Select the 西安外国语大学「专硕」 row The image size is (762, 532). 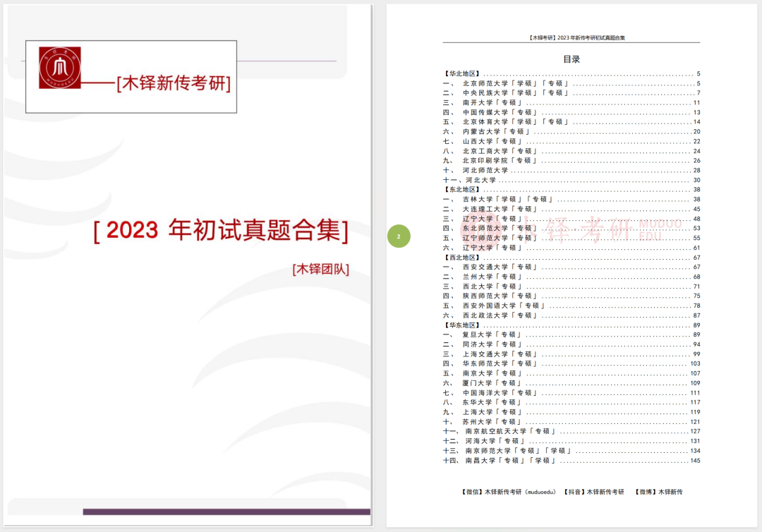tap(571, 306)
